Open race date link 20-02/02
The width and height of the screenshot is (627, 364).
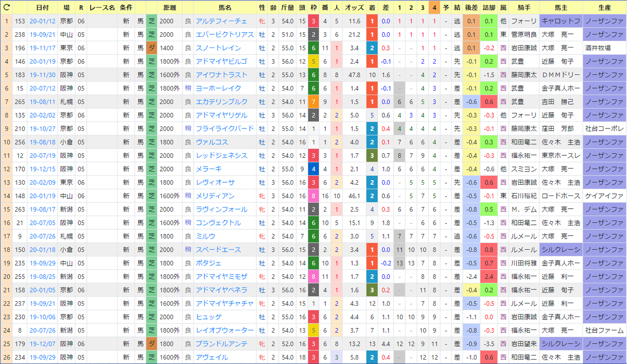[x=42, y=115]
